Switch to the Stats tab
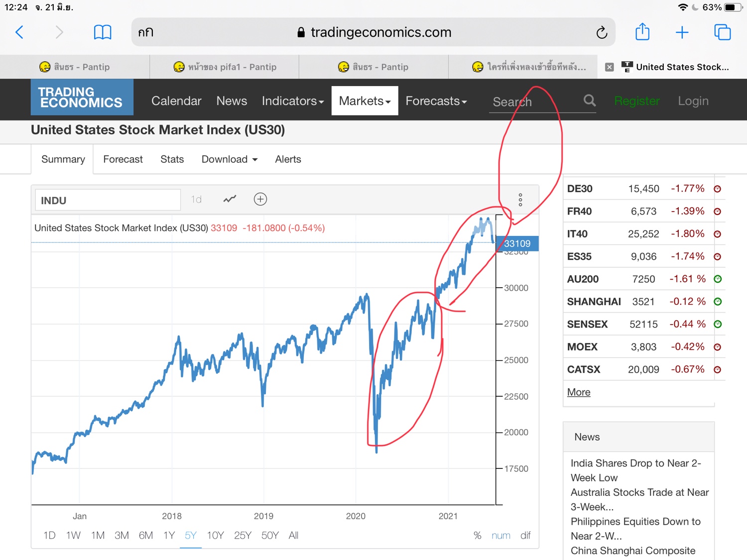Image resolution: width=747 pixels, height=560 pixels. coord(172,159)
